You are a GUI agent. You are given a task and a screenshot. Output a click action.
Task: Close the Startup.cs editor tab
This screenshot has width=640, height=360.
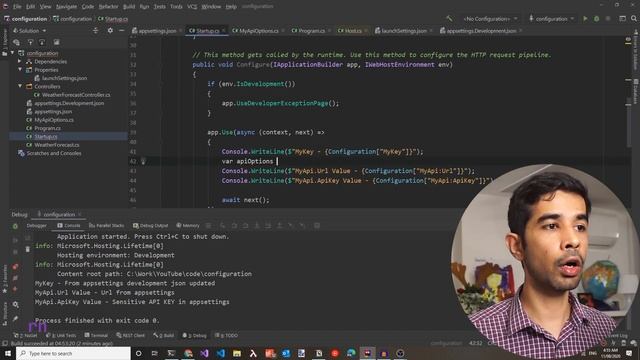point(224,31)
